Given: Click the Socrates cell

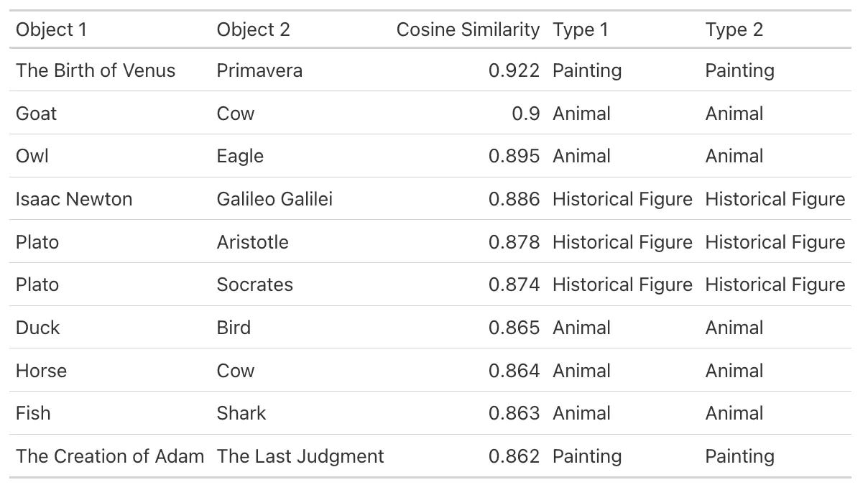Looking at the screenshot, I should tap(254, 285).
